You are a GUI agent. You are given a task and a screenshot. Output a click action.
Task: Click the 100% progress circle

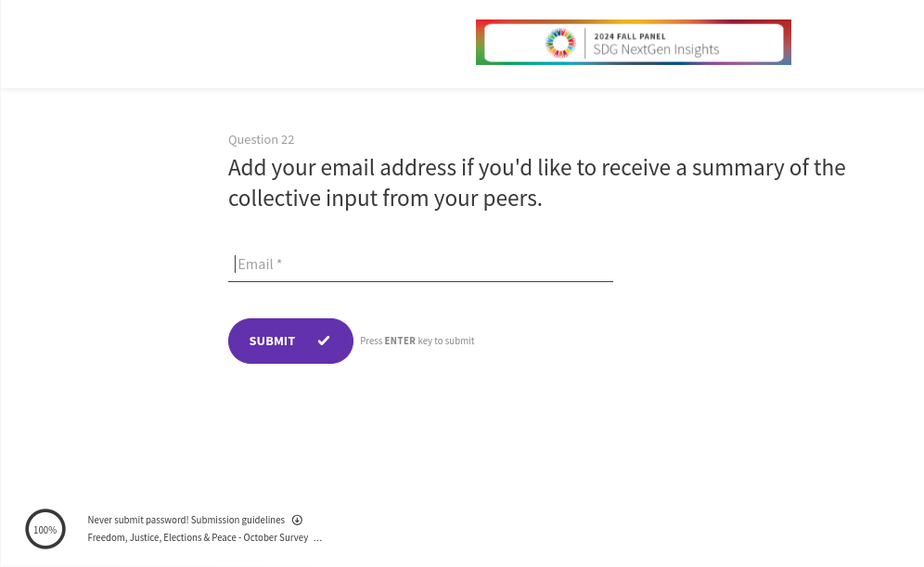click(45, 529)
